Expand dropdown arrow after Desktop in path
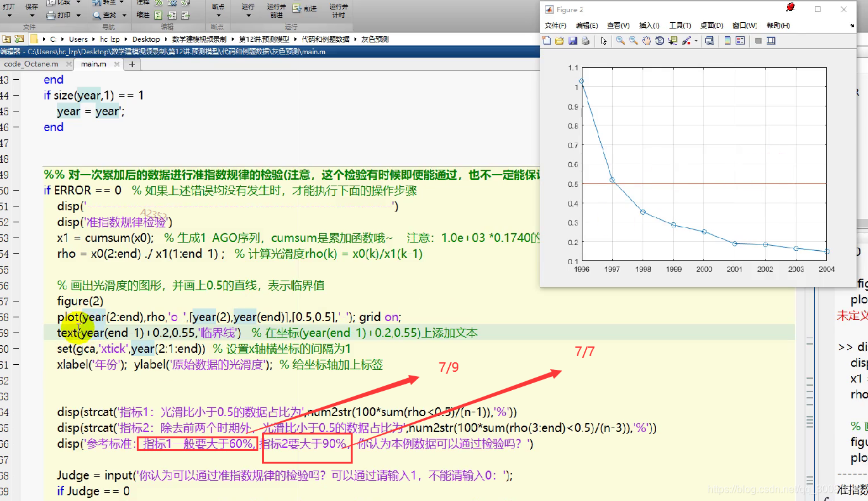Image resolution: width=868 pixels, height=501 pixels. pos(166,39)
